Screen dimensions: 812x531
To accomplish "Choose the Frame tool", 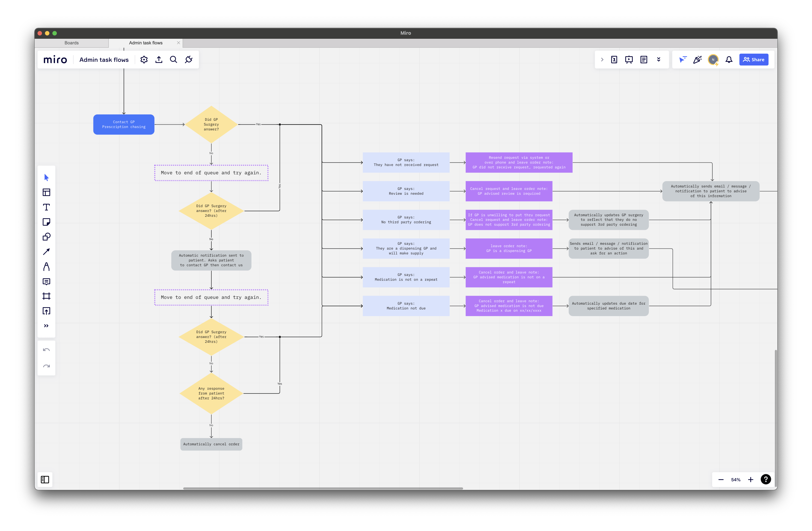I will [46, 296].
